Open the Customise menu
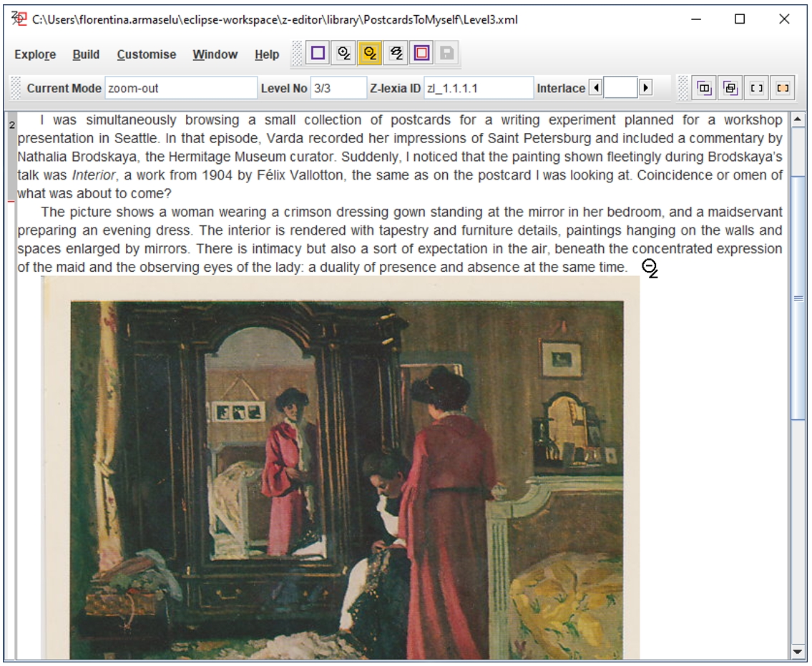 point(147,54)
